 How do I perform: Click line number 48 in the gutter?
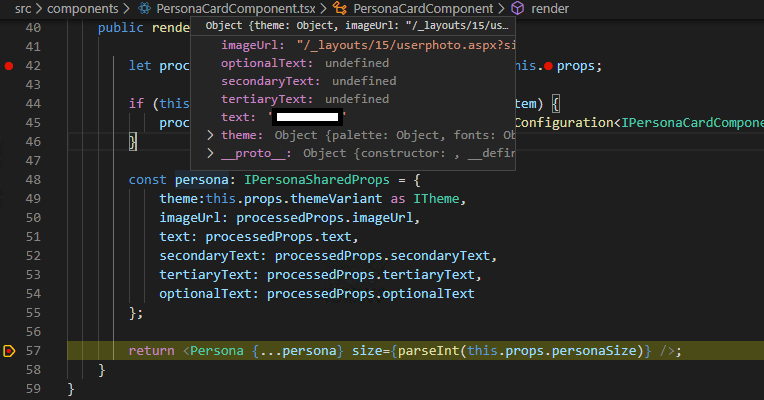pyautogui.click(x=33, y=180)
